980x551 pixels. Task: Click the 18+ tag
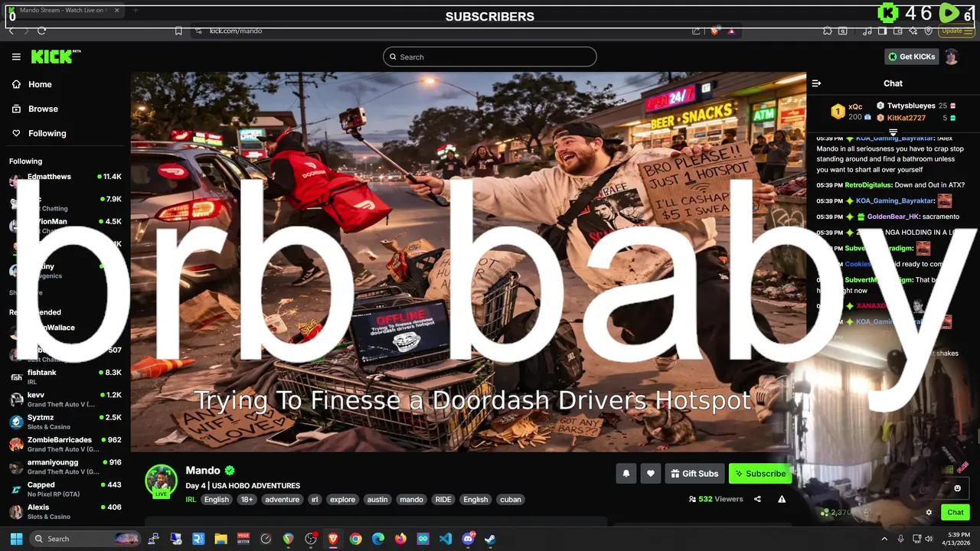point(247,500)
